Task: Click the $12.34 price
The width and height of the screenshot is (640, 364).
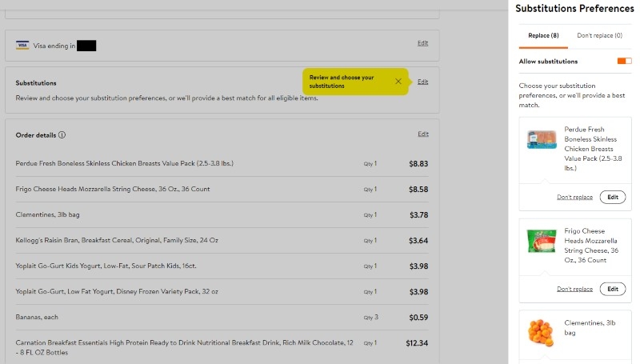Action: click(x=417, y=343)
